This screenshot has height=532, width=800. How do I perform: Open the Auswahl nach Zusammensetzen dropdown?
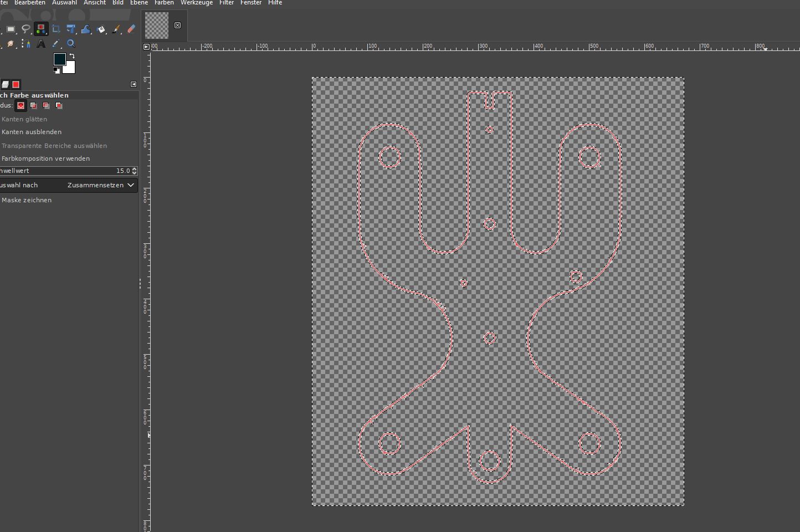pyautogui.click(x=100, y=185)
